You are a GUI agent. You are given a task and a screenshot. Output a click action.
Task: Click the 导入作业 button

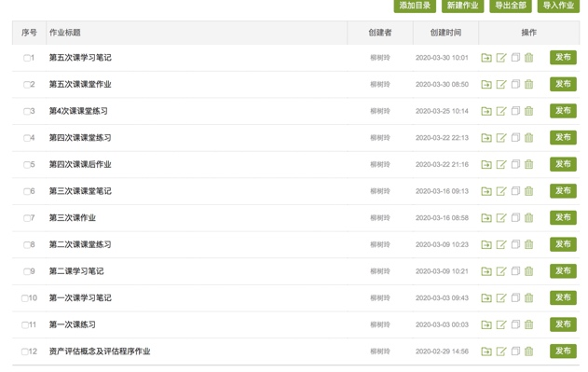tap(558, 6)
